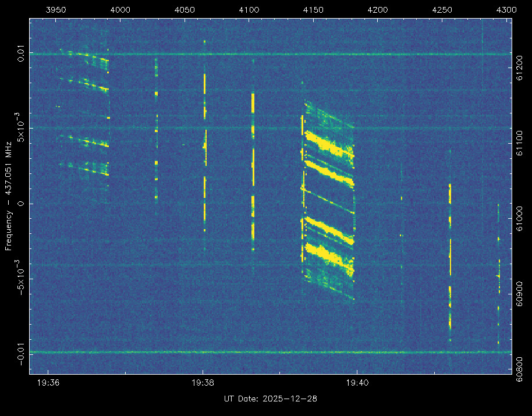Viewport: 532px width, 416px height.
Task: Mark the vertical burst at 19:38
Action: [x=205, y=145]
